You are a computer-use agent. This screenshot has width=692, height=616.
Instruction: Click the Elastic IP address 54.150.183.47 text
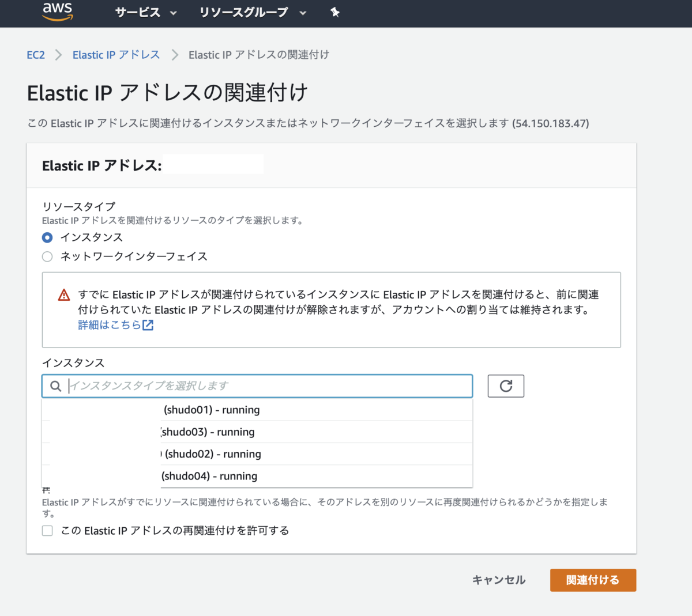[x=551, y=123]
